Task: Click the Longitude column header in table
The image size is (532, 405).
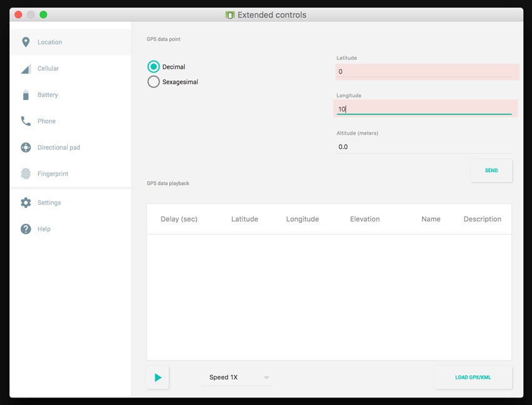Action: (302, 219)
